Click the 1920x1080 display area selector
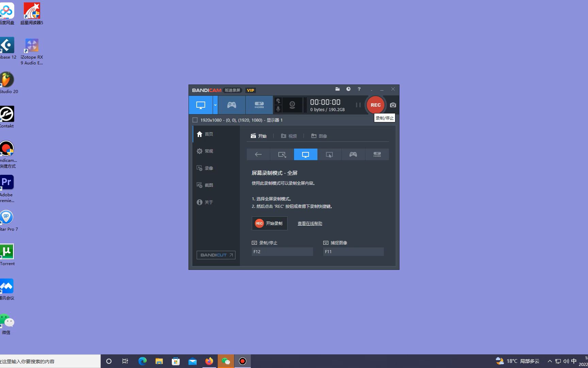Viewport: 588px width, 368px height. coord(238,120)
